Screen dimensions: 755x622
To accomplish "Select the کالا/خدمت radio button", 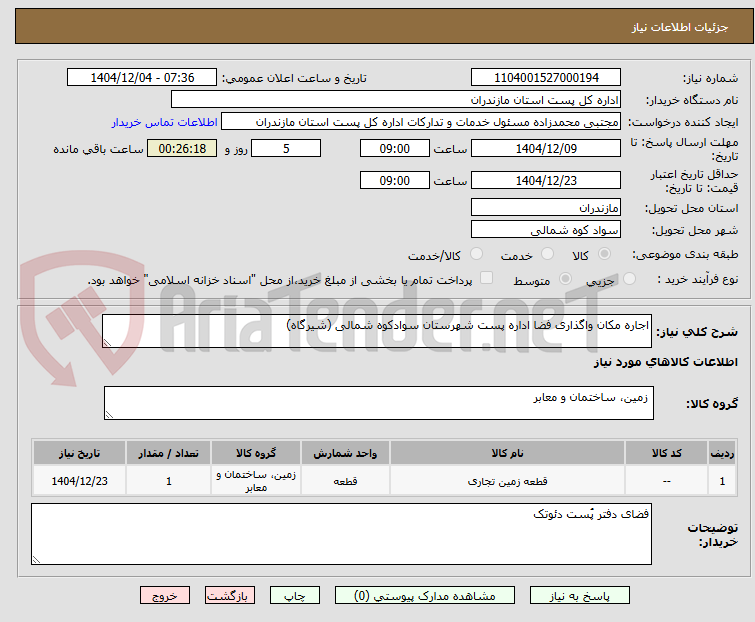I will (x=476, y=254).
